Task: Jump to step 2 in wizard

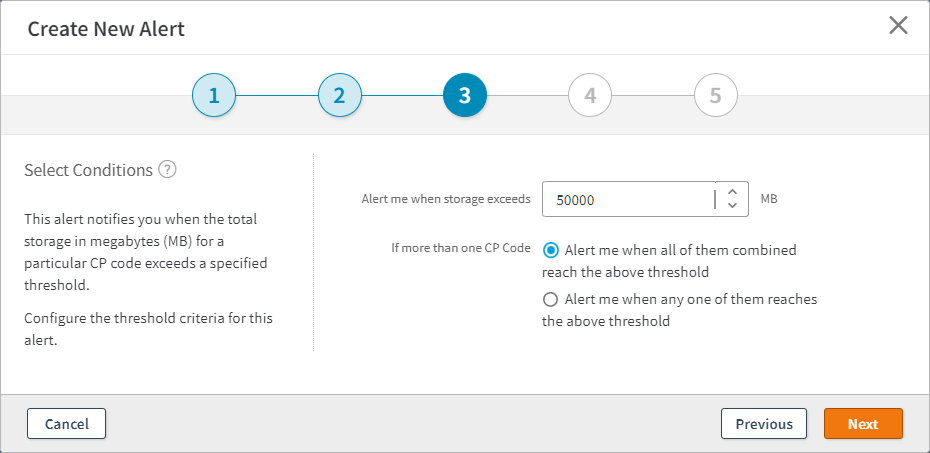Action: click(x=340, y=96)
